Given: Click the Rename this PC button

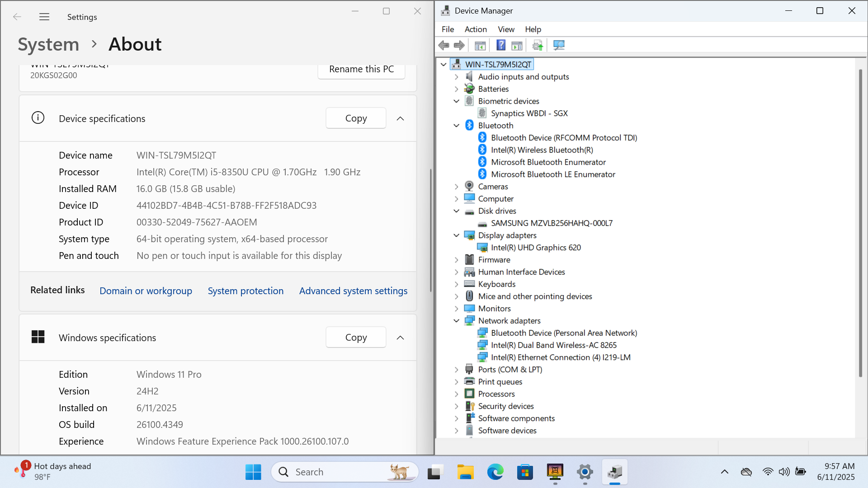Looking at the screenshot, I should [x=361, y=70].
